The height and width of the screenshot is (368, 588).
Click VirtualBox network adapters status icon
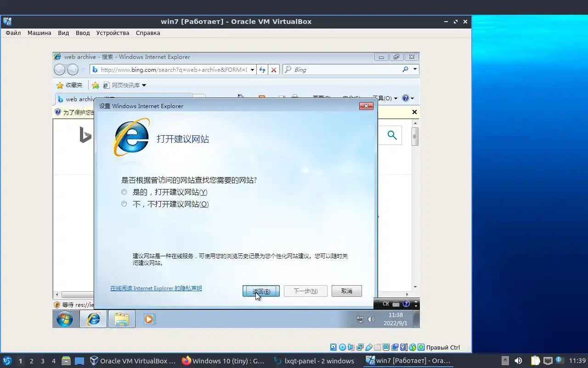360,347
